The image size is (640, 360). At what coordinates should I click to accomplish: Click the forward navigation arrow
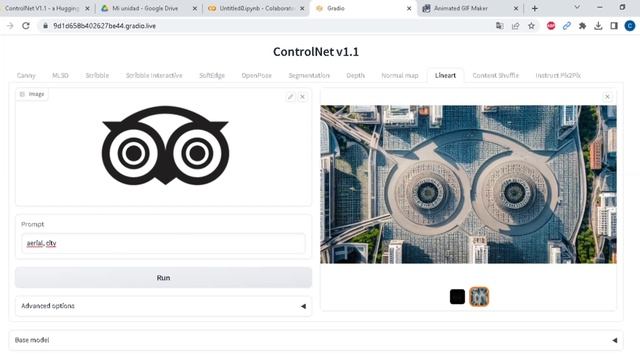(10, 26)
